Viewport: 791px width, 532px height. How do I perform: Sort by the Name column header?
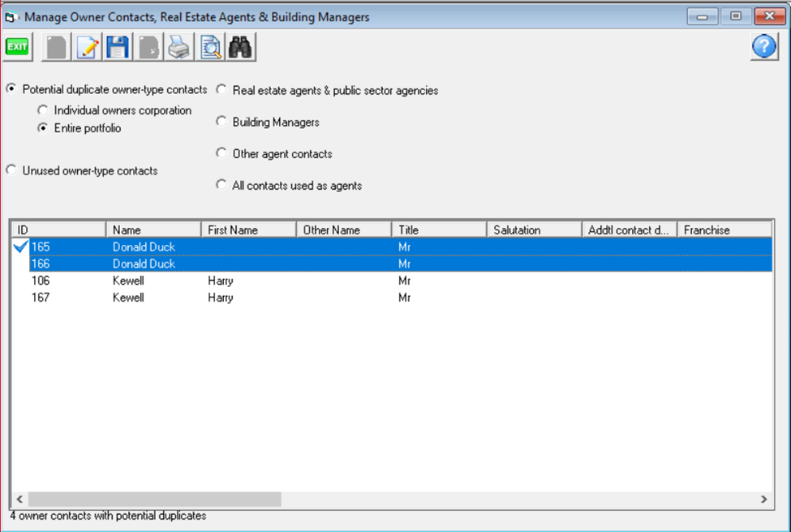153,230
